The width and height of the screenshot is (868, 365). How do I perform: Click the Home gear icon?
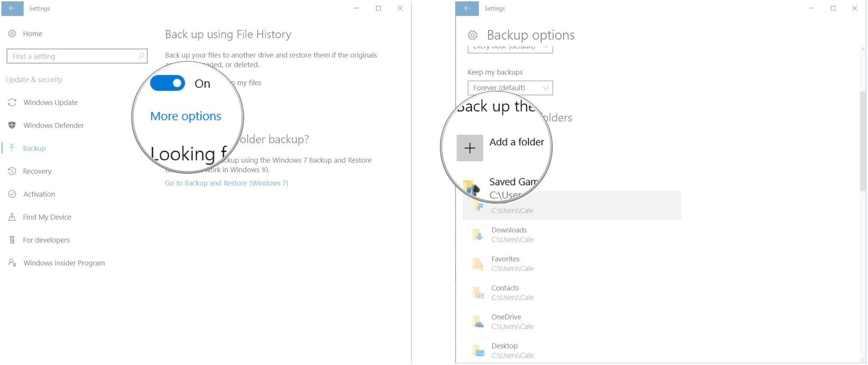pyautogui.click(x=12, y=33)
